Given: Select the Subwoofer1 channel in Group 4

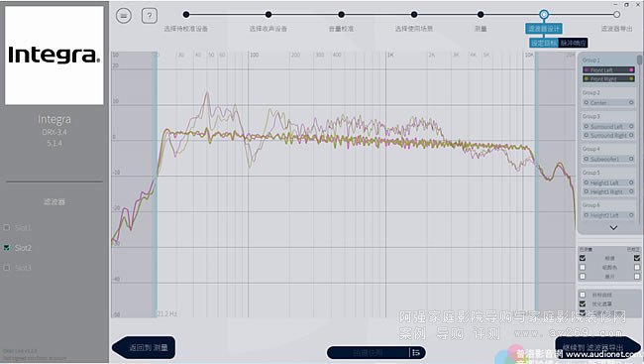Looking at the screenshot, I should [608, 159].
